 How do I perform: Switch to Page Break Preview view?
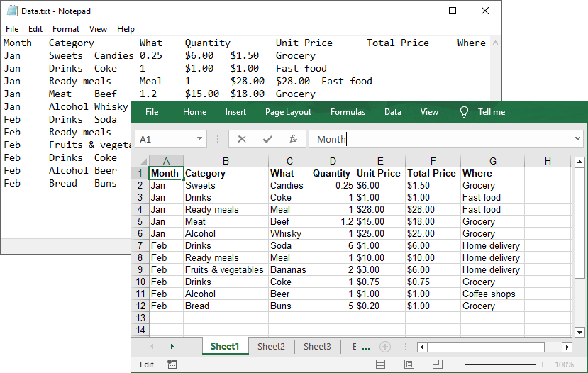(x=438, y=364)
